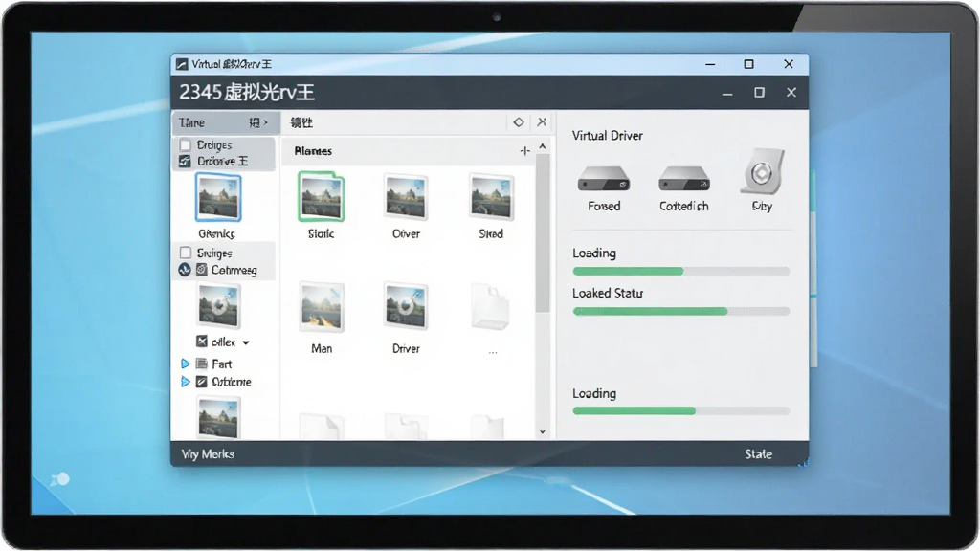Click the Tlane panel header
The height and width of the screenshot is (551, 980).
226,122
